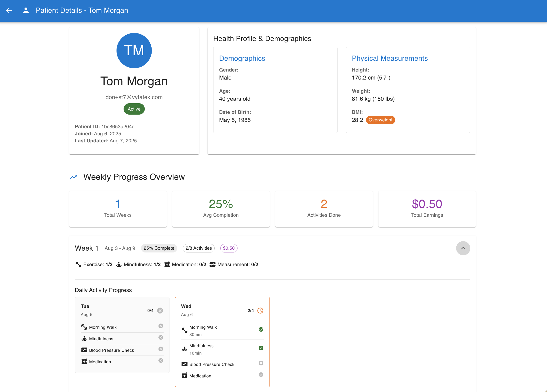Viewport: 547px width, 392px height.
Task: Click the Medication icon in week summary
Action: pos(167,264)
